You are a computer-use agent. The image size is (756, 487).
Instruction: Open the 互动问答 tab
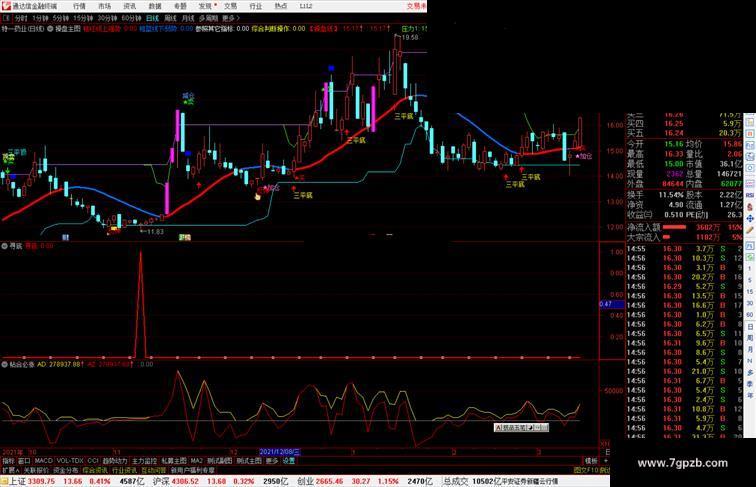point(154,470)
